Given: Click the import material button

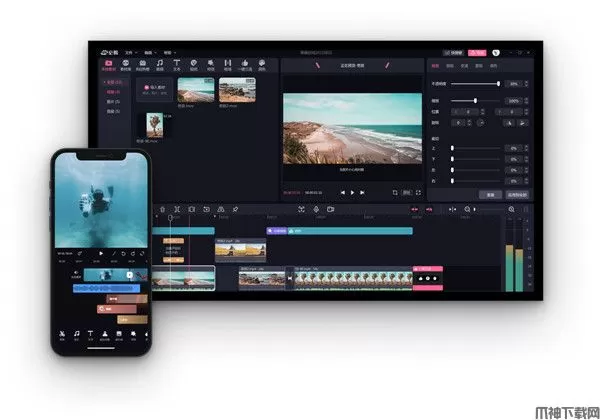Looking at the screenshot, I should pyautogui.click(x=155, y=88).
